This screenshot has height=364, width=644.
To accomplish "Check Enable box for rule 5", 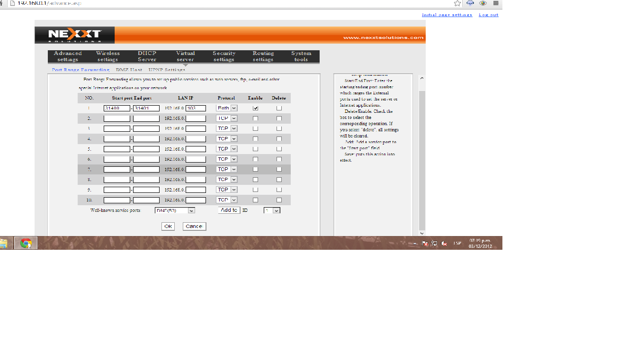I will click(x=256, y=149).
